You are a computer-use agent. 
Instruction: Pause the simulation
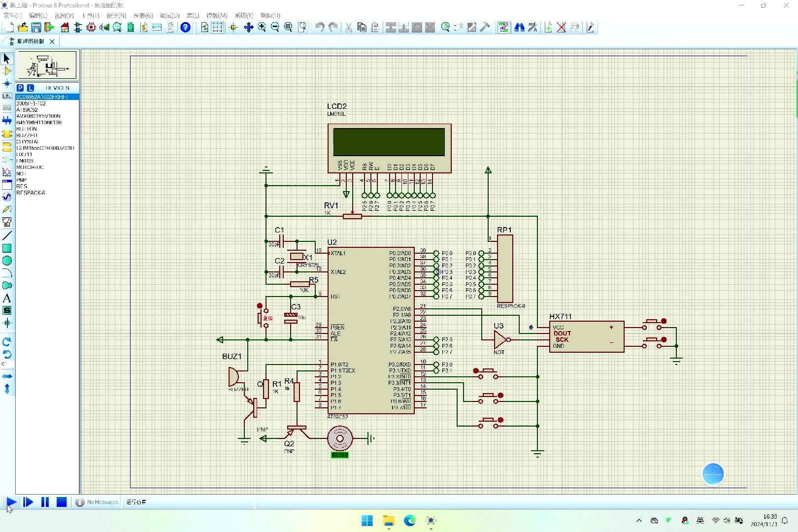pos(45,502)
